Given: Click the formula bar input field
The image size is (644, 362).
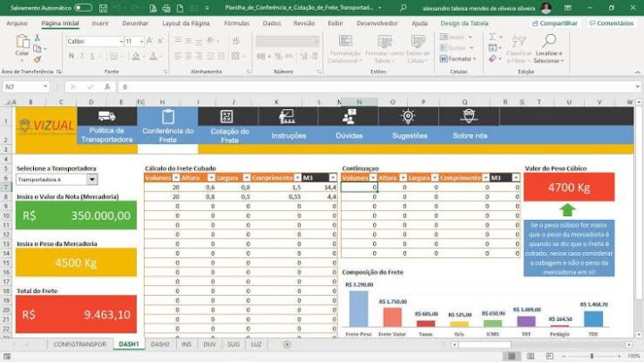Looking at the screenshot, I should click(358, 87).
